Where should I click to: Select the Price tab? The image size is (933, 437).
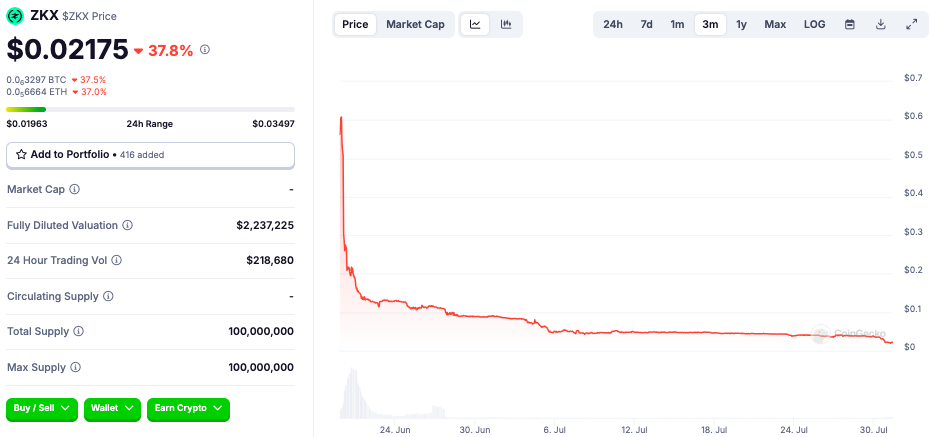[x=355, y=24]
